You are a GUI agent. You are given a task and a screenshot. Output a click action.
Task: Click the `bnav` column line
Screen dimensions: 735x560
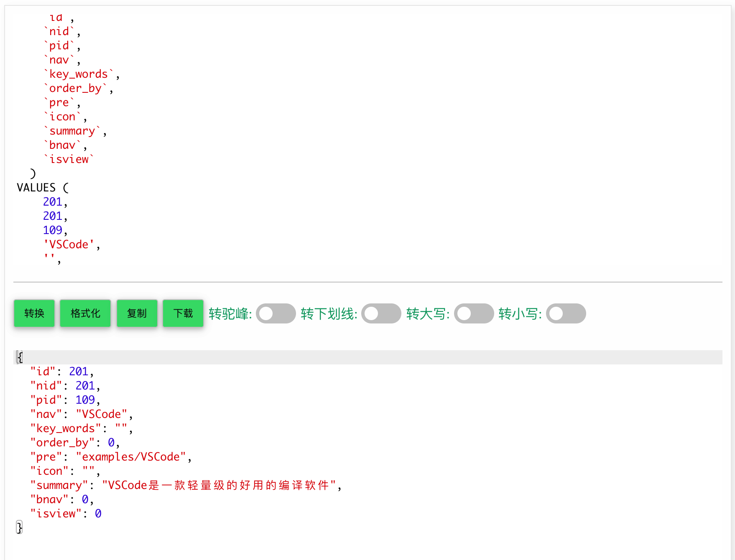coord(66,145)
